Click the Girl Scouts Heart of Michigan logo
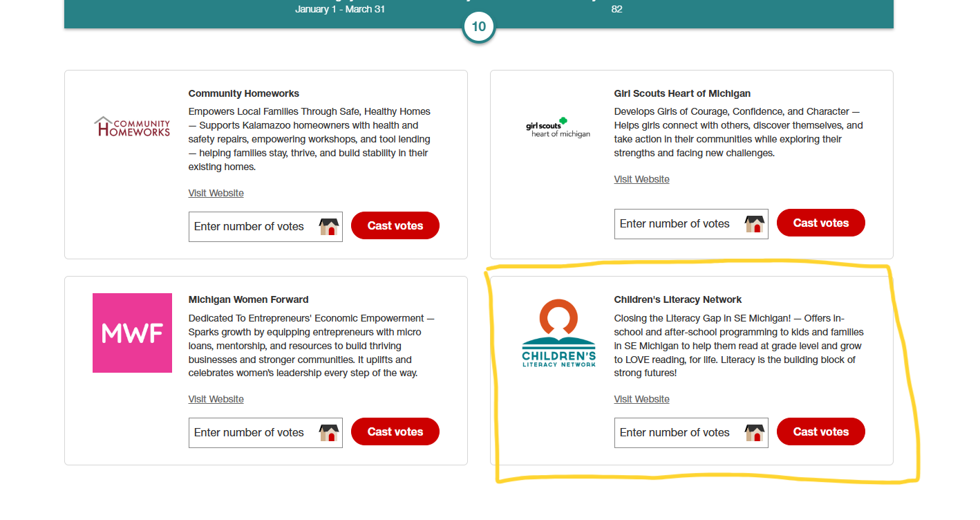This screenshot has width=980, height=520. click(x=558, y=127)
